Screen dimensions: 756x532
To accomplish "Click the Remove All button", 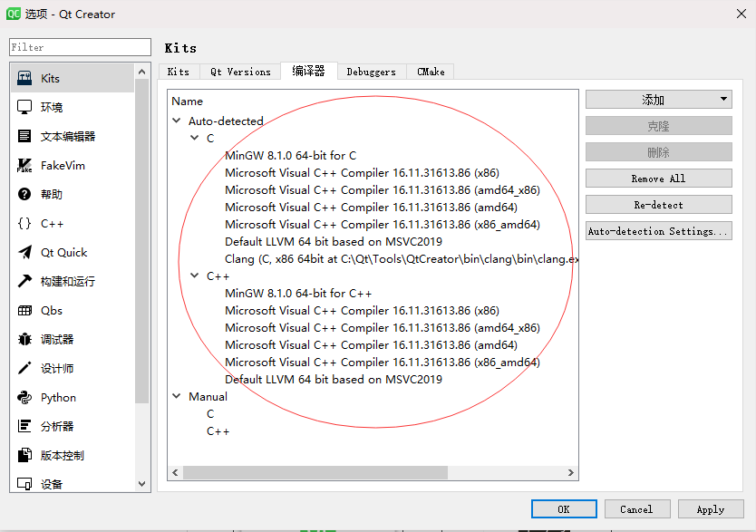I will point(659,179).
